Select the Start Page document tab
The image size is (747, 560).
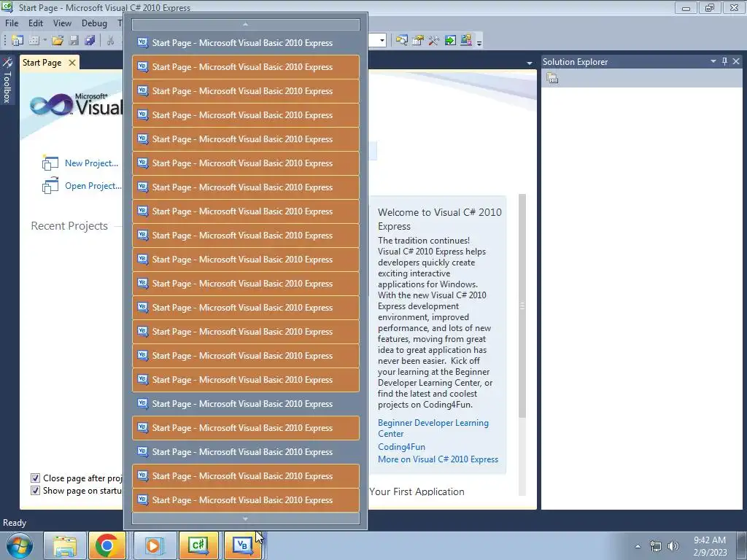[x=42, y=63]
